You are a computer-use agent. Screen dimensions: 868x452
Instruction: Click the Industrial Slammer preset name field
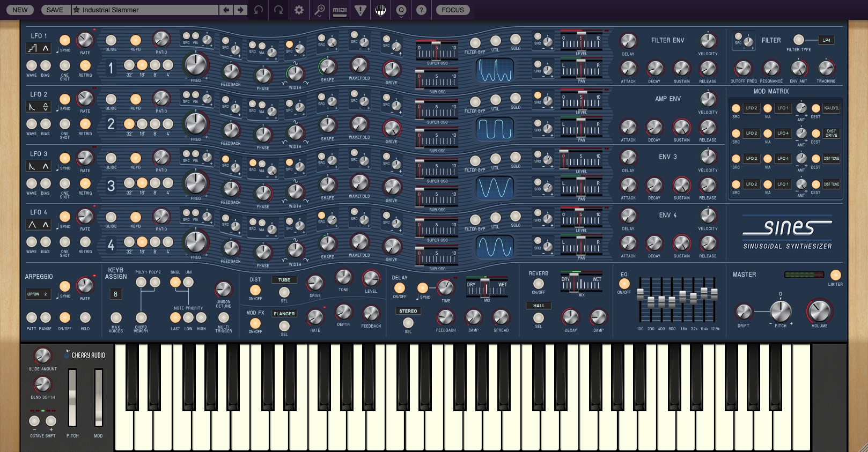pos(149,10)
